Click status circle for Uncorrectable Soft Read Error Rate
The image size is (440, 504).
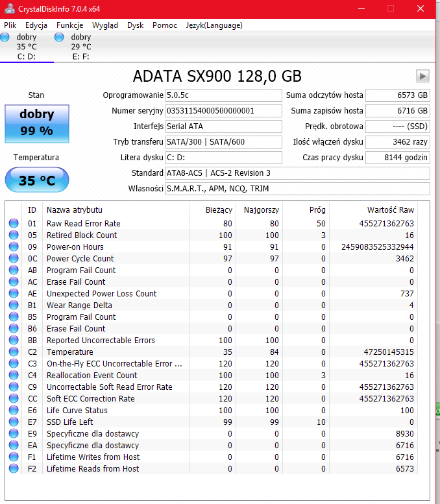14,387
